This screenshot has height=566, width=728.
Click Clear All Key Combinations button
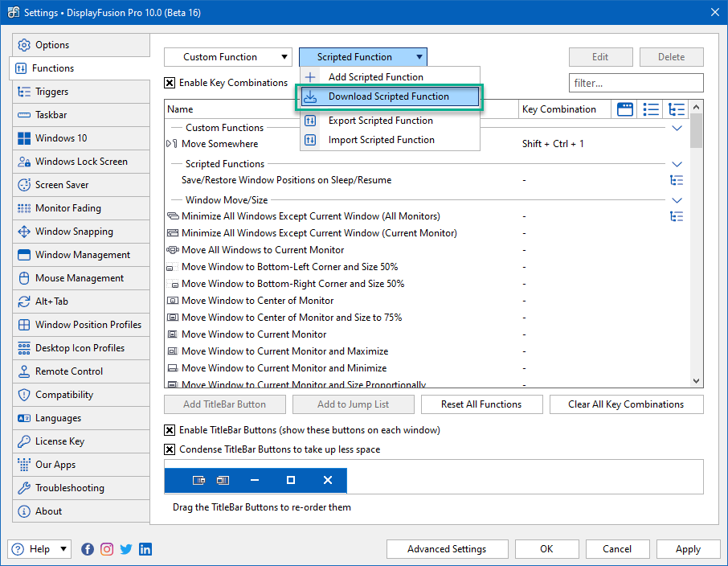pos(626,404)
